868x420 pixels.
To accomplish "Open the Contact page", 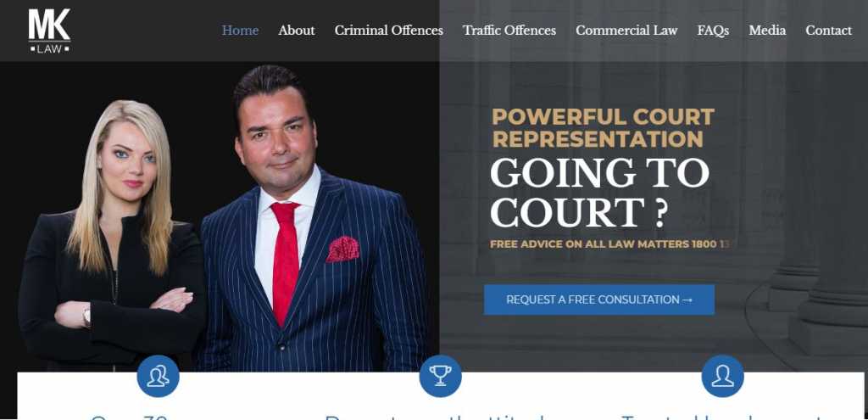I will (x=829, y=31).
